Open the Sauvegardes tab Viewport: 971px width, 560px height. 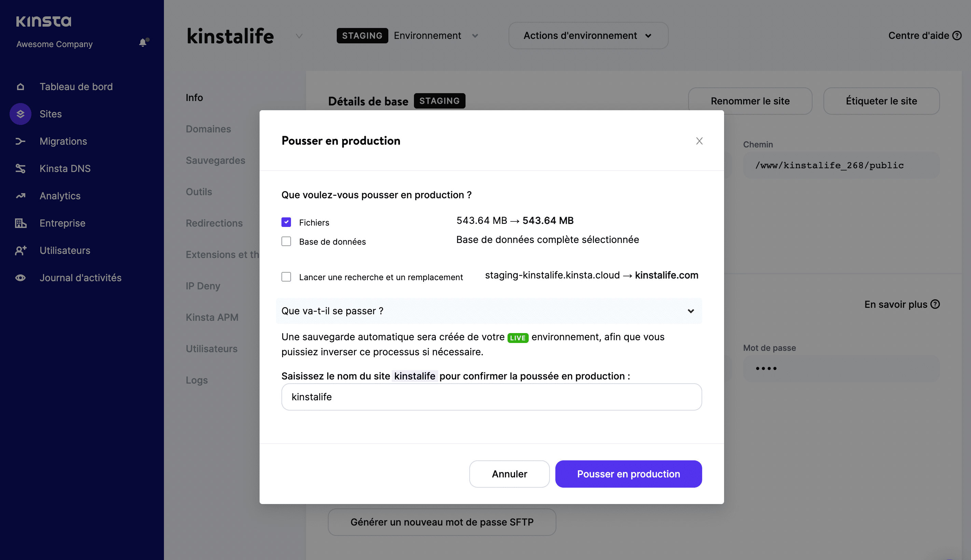[216, 160]
